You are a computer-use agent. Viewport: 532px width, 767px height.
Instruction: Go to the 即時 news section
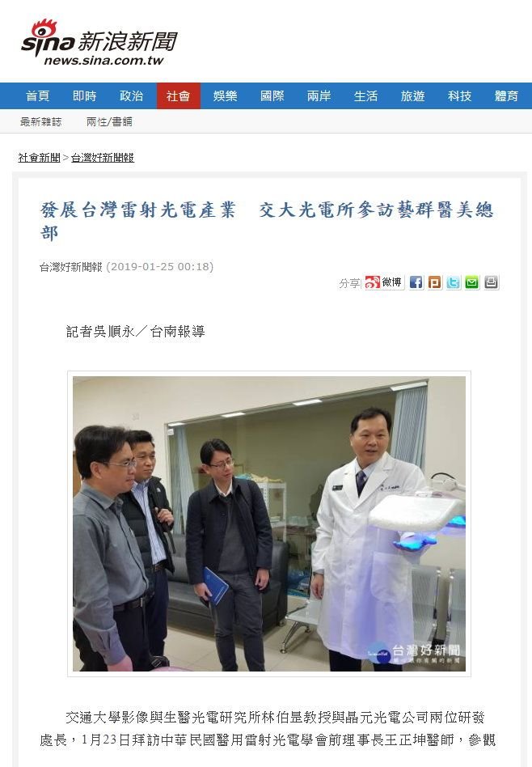(x=85, y=95)
